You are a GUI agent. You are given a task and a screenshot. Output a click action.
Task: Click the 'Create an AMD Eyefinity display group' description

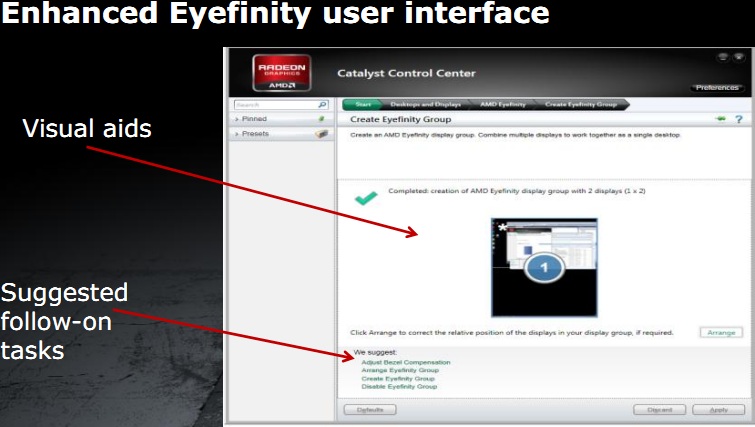(515, 135)
